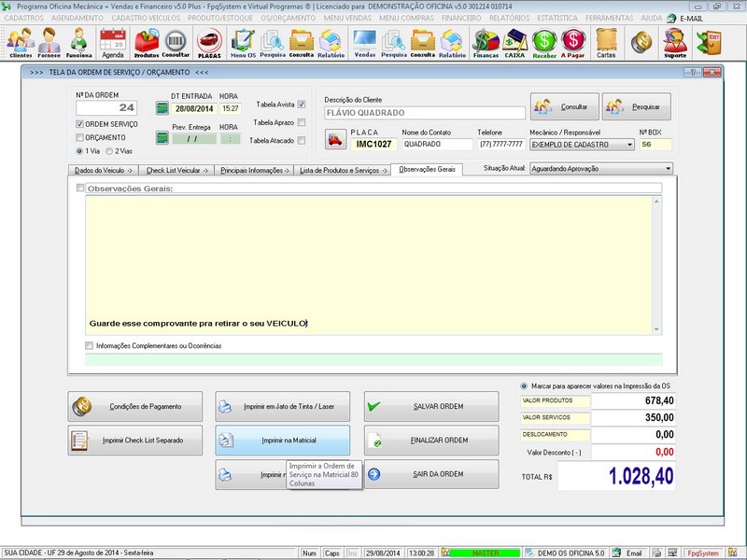This screenshot has width=747, height=560.
Task: Enable the Tabela Aprazo checkbox
Action: pos(301,122)
